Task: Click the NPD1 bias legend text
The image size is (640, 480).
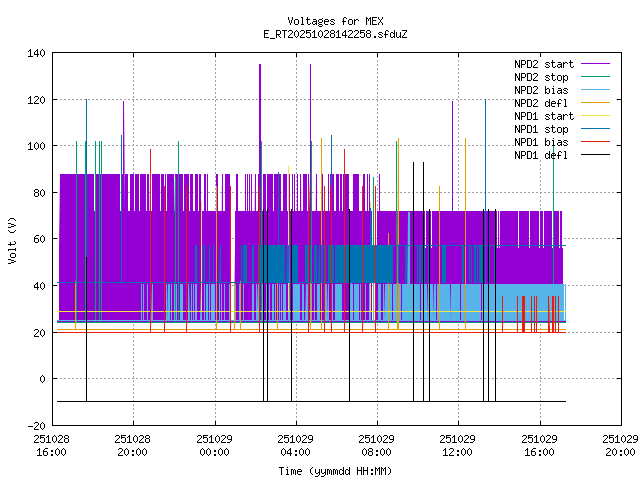Action: point(541,142)
